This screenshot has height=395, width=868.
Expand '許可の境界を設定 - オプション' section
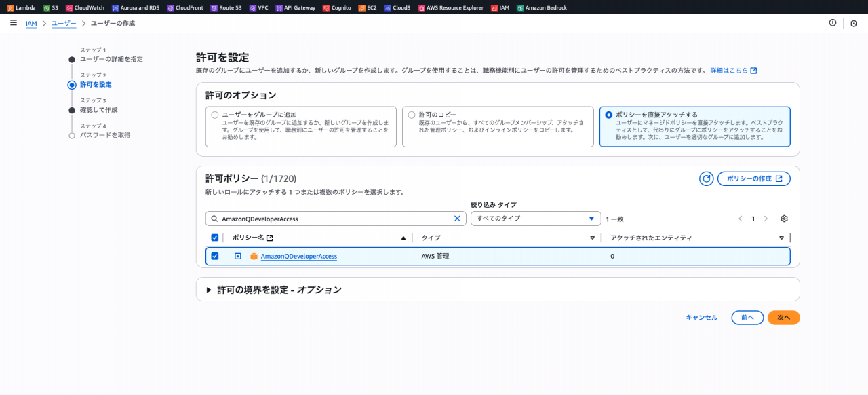pos(209,290)
